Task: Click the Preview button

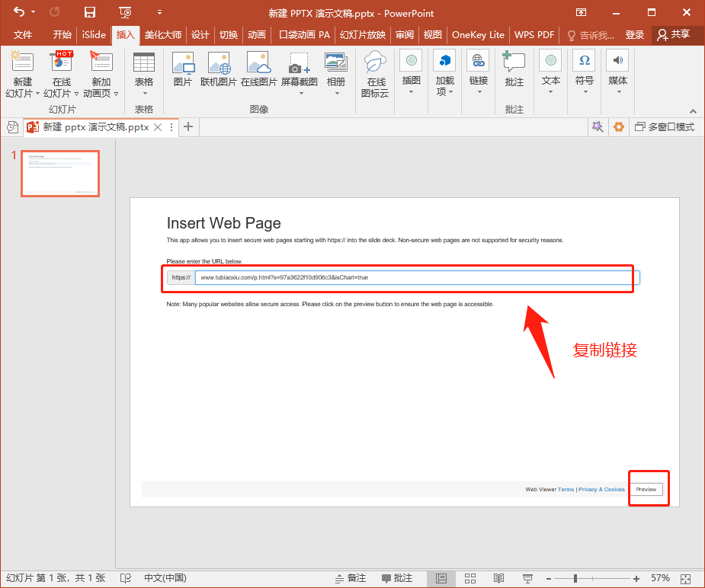Action: (x=646, y=489)
